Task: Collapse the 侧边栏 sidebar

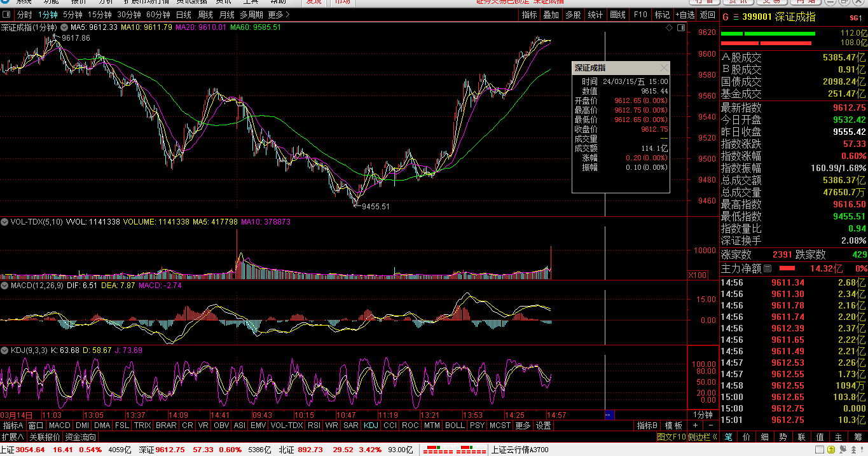Action: 703,437
